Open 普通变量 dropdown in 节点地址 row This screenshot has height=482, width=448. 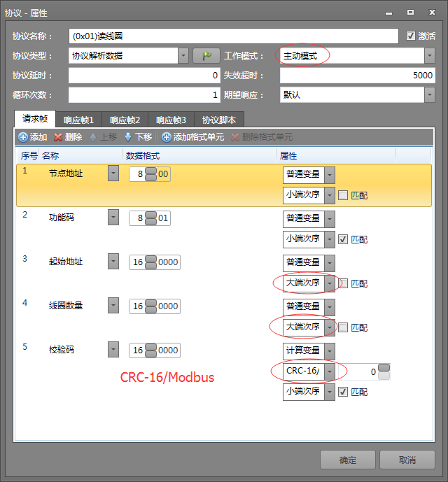point(330,175)
